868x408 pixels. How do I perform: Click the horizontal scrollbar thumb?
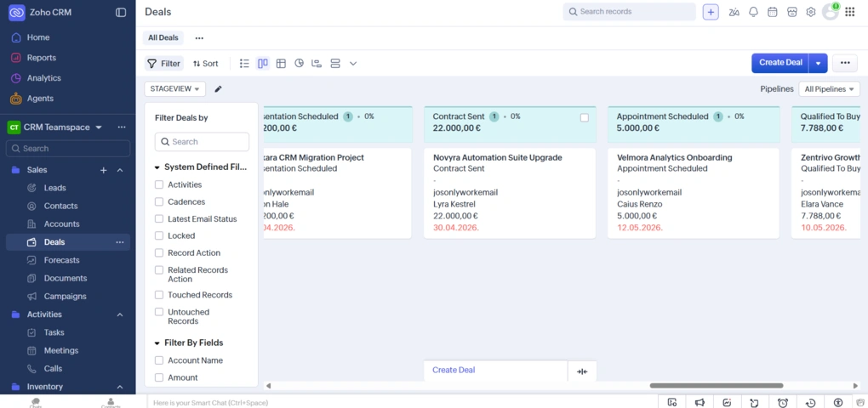[x=717, y=386]
